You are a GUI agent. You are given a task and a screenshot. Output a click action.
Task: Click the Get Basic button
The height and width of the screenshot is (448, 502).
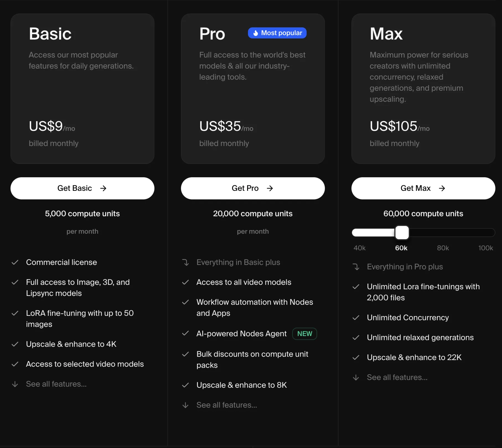pos(82,188)
